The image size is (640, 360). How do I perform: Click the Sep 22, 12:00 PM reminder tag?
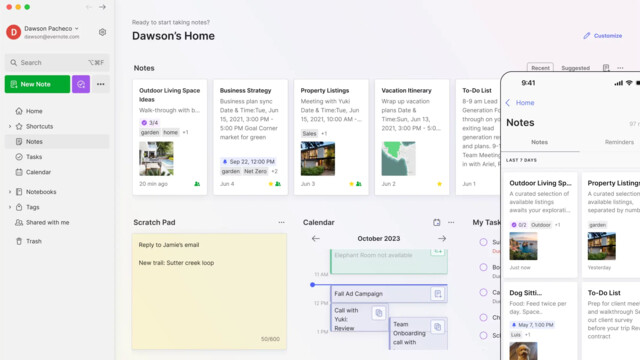coord(248,162)
